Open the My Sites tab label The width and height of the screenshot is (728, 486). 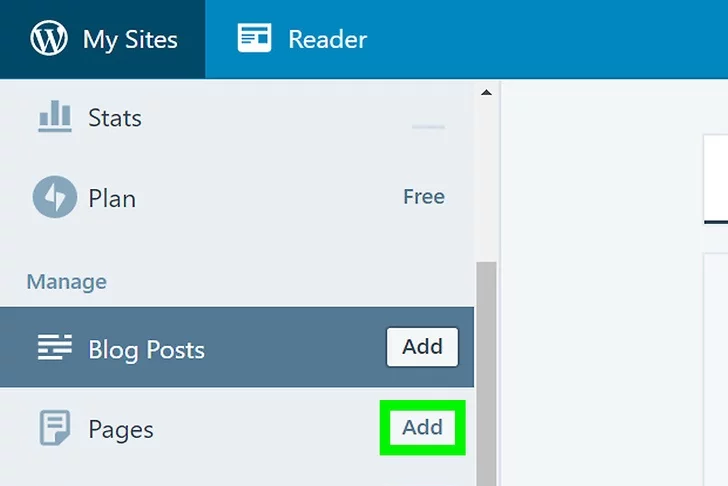[130, 40]
